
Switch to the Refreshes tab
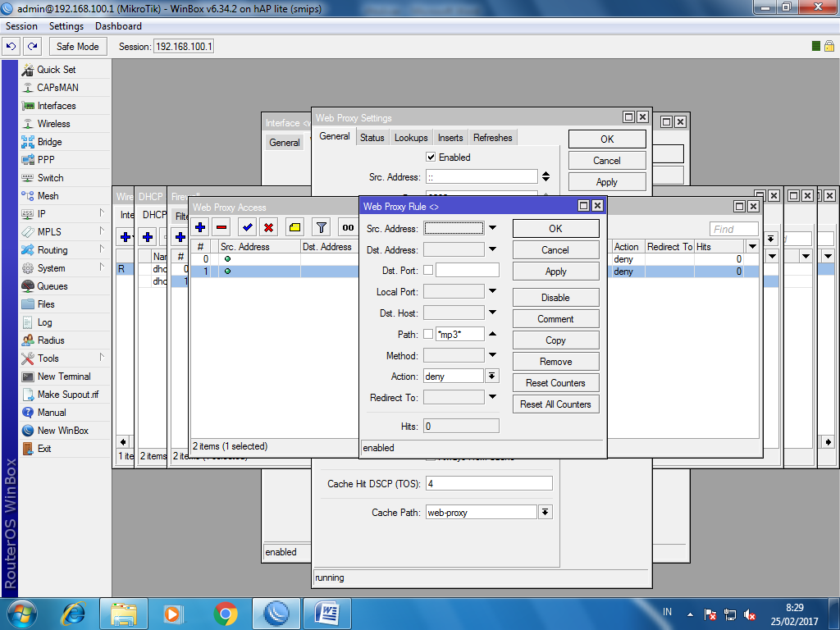click(x=493, y=138)
